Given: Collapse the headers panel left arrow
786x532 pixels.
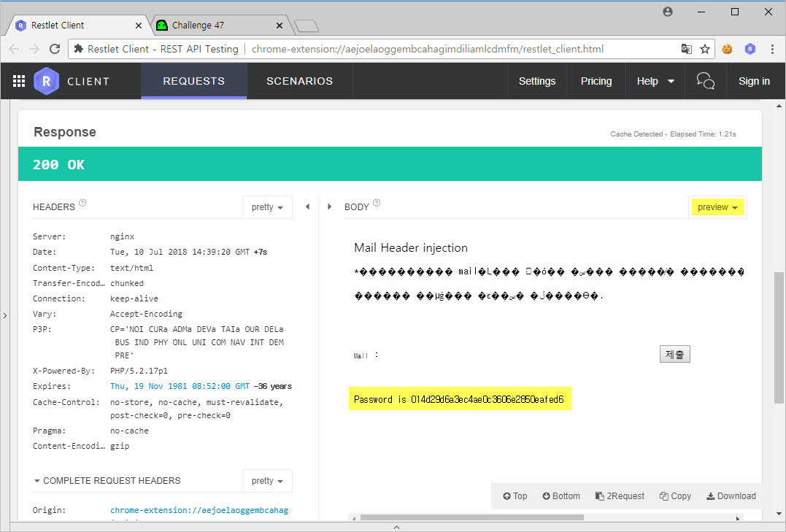Looking at the screenshot, I should coord(307,207).
